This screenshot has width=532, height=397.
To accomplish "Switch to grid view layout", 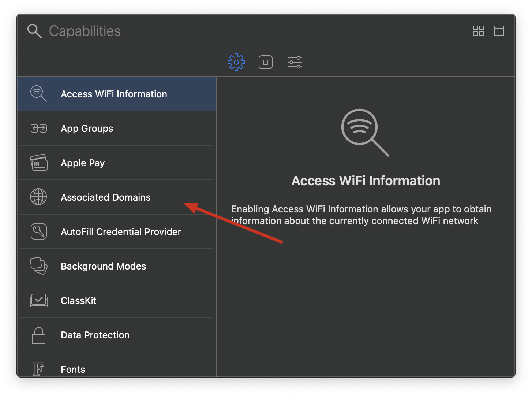I will click(478, 31).
